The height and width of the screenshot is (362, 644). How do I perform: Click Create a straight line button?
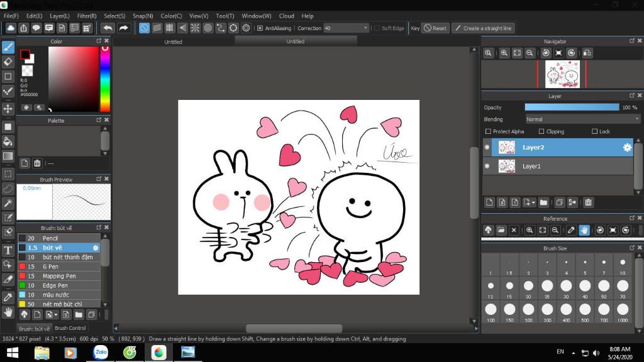pos(484,28)
